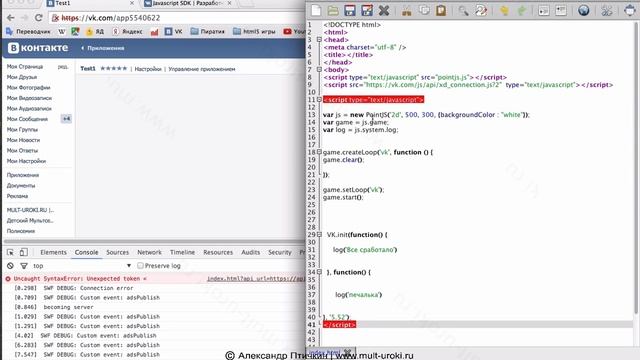Switch to the Elements tab in DevTools
This screenshot has height=360, width=640.
(53, 252)
